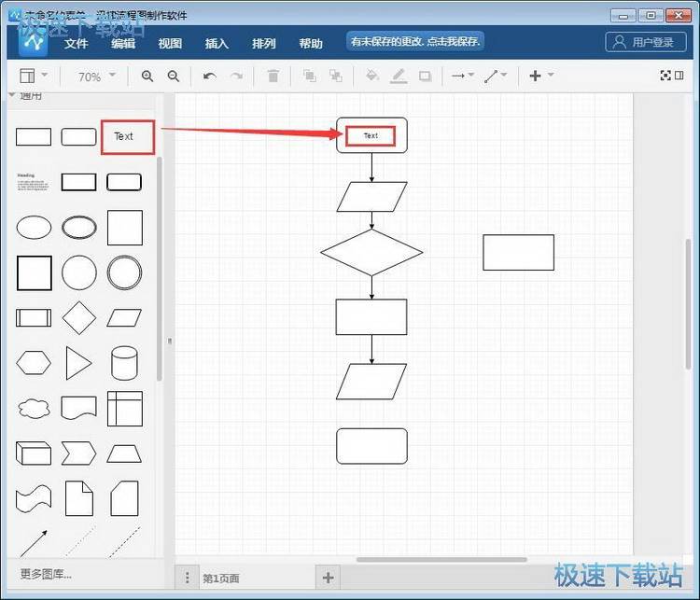
Task: Select the rectangle shape in palette
Action: (34, 136)
